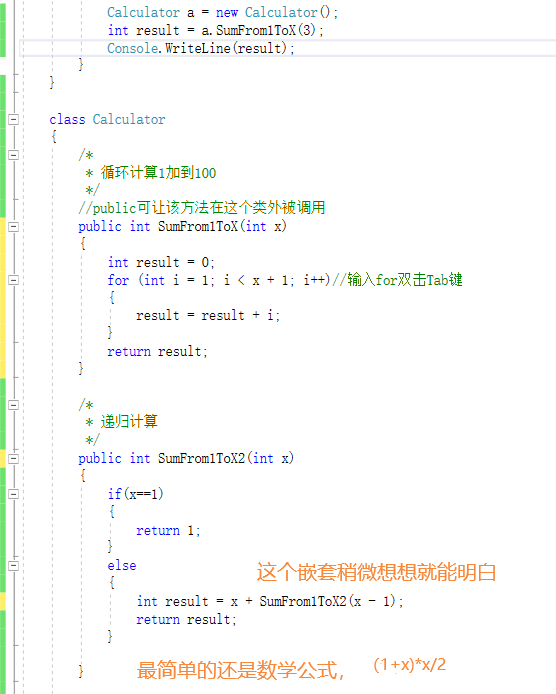Viewport: 556px width, 694px height.
Task: Click 'int result = 0;' statement
Action: pos(161,262)
